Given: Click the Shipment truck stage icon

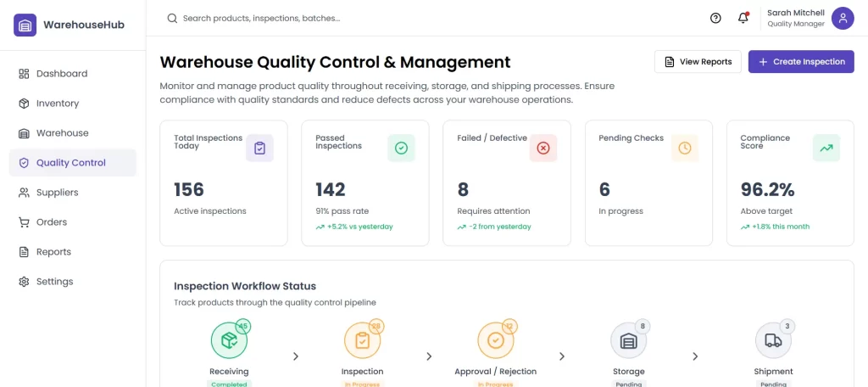Looking at the screenshot, I should [x=773, y=340].
